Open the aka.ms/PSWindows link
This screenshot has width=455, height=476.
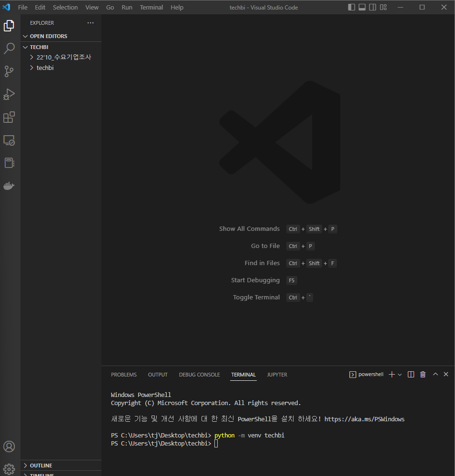tap(364, 419)
